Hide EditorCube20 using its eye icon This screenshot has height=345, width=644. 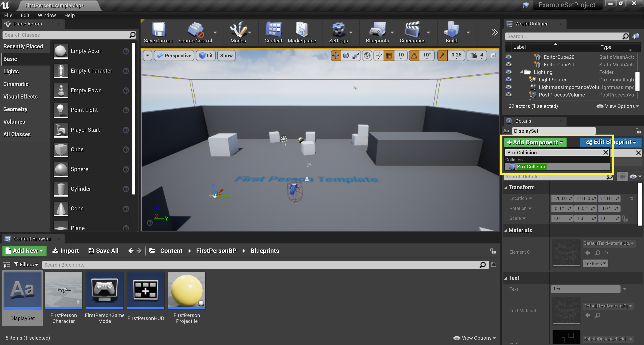508,57
